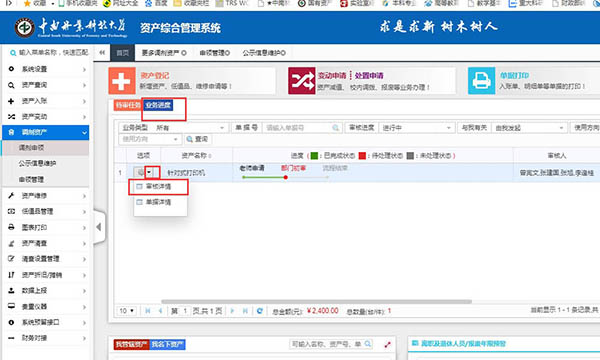The width and height of the screenshot is (600, 360).
Task: Click the horizontal scrollbar under the table
Action: pos(316,301)
